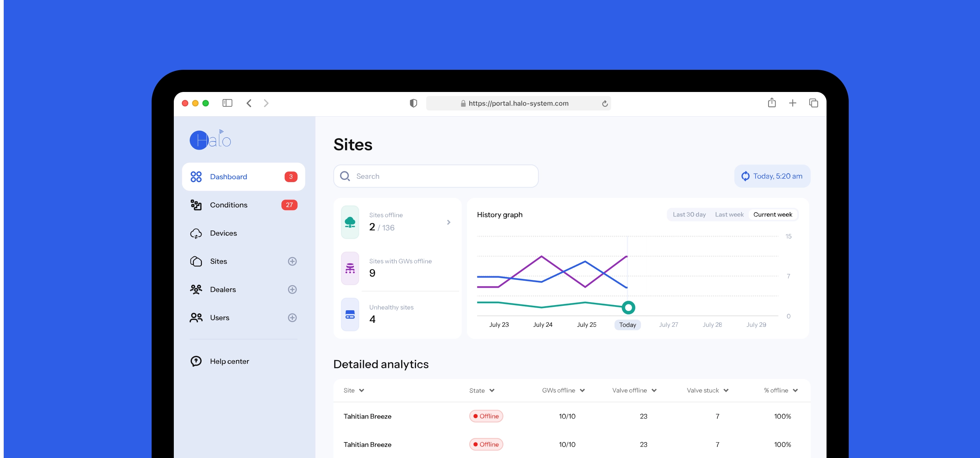
Task: Click the Halo logo
Action: [210, 140]
